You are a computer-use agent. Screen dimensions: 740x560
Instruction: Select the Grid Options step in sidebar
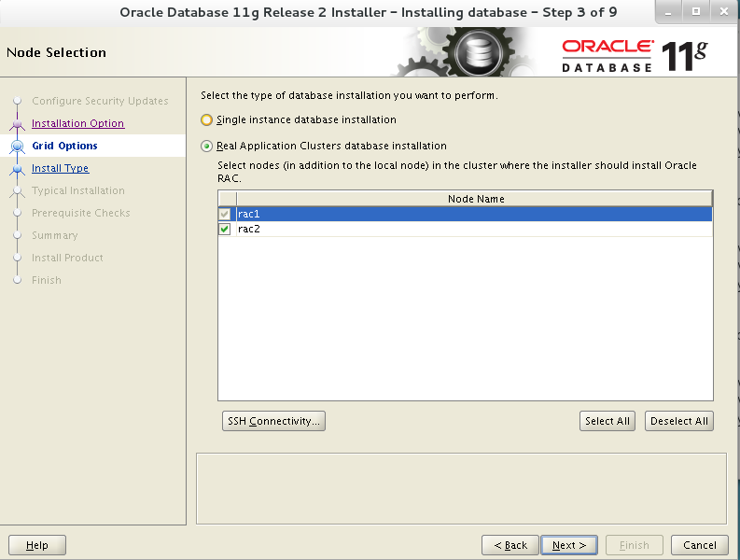pyautogui.click(x=64, y=146)
